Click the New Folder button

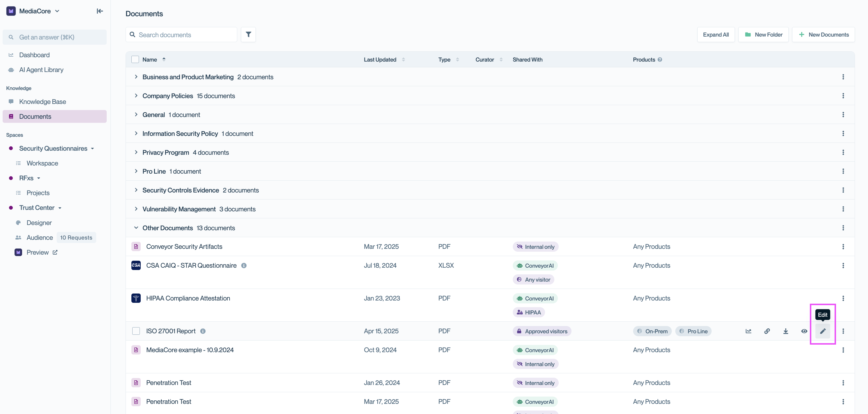pyautogui.click(x=763, y=34)
